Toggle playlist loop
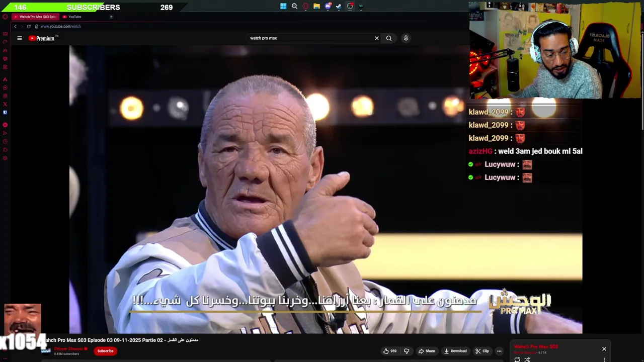644x362 pixels. [517, 359]
